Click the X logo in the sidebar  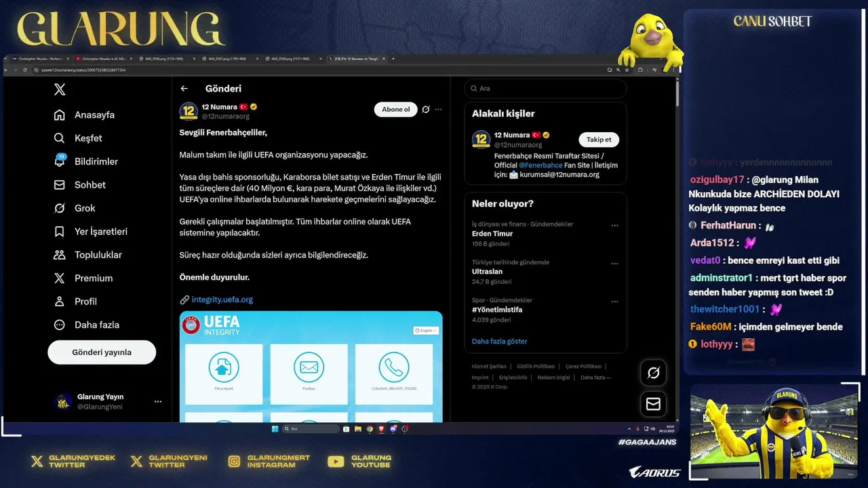coord(60,89)
